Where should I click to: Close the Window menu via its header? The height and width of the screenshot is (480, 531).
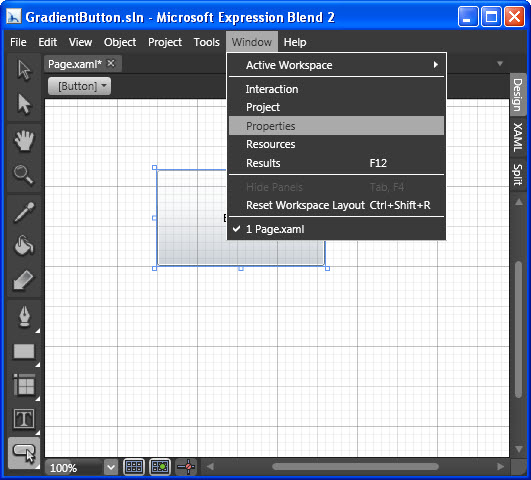(252, 42)
